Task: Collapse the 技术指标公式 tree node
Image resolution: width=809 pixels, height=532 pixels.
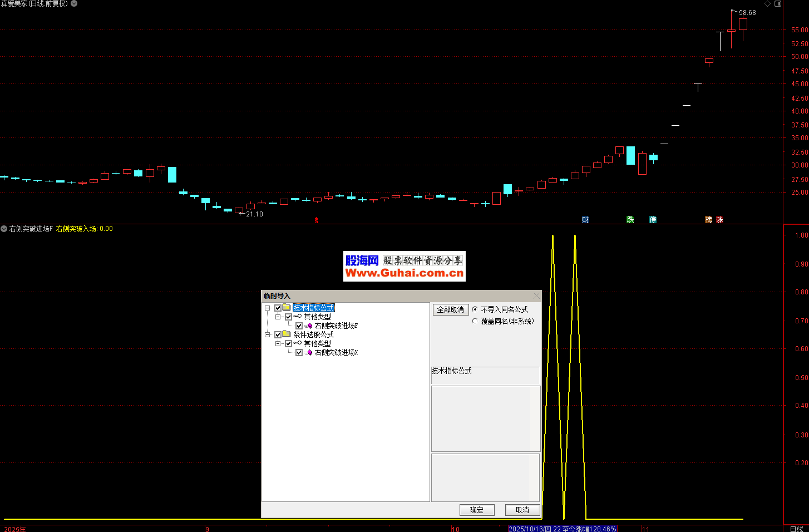Action: pyautogui.click(x=268, y=308)
